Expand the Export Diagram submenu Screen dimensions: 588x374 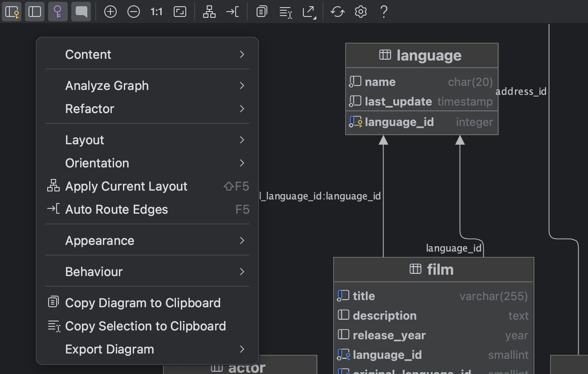click(x=147, y=350)
